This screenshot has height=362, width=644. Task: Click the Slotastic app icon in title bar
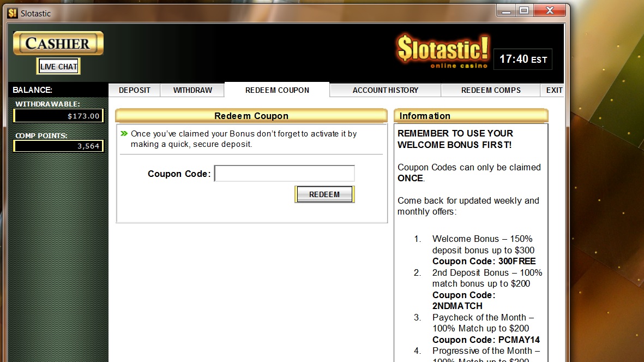[x=13, y=13]
